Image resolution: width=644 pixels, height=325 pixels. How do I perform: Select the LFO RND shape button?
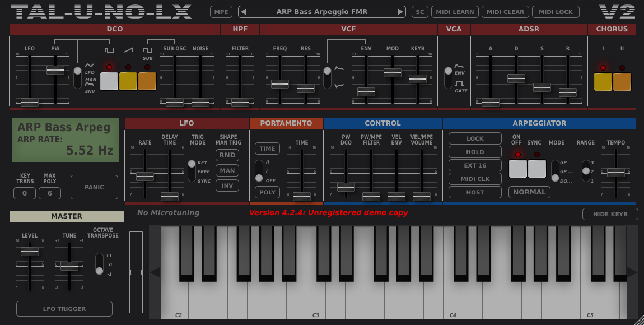[227, 155]
